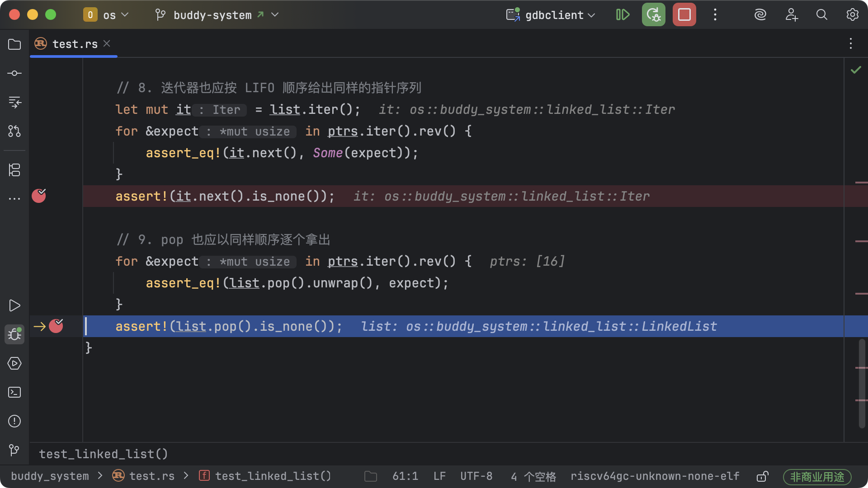868x488 pixels.
Task: Close the test.rs tab
Action: point(107,43)
